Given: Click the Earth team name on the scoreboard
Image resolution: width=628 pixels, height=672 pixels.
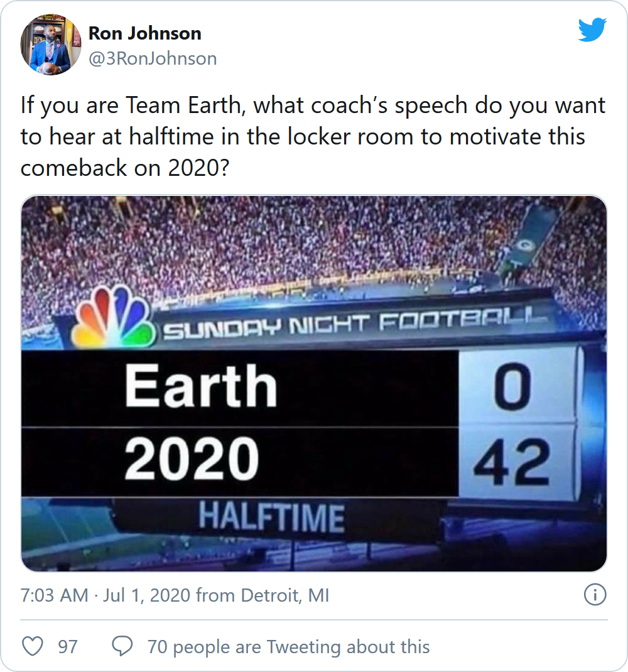Looking at the screenshot, I should pos(200,387).
